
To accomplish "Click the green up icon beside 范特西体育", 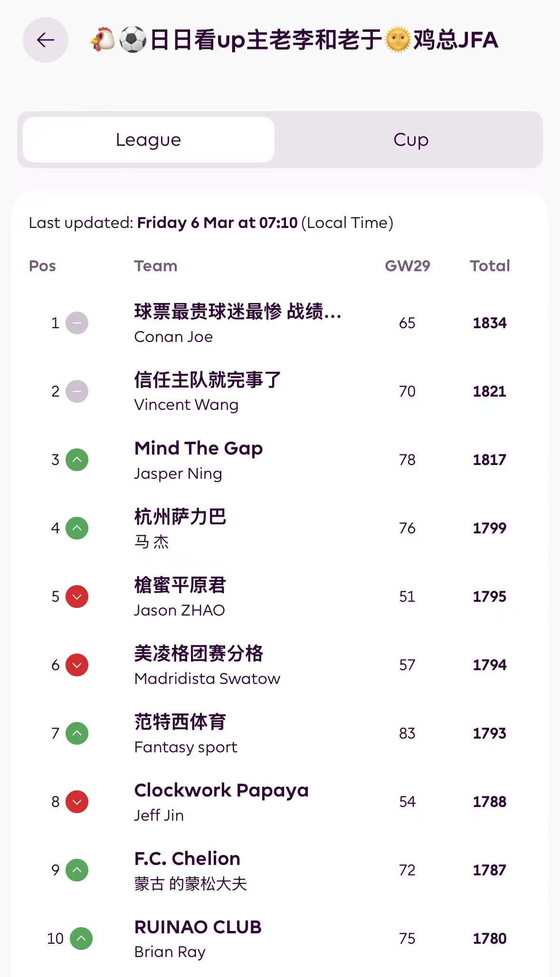I will [x=77, y=733].
